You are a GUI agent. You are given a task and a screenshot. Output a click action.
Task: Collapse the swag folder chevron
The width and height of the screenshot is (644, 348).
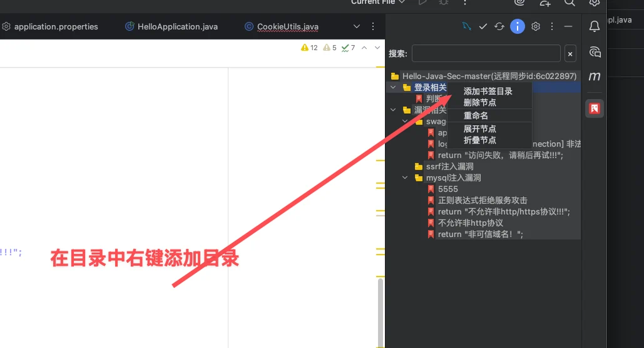tap(405, 121)
